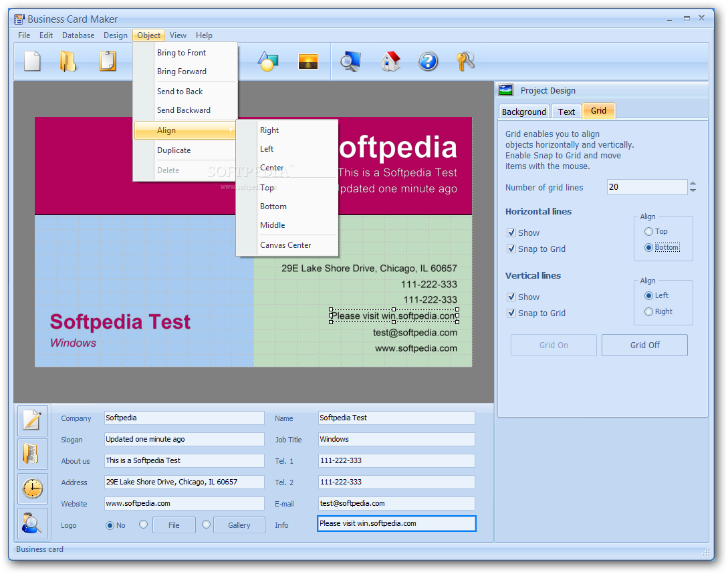Click the clock sidebar icon
Image resolution: width=728 pixels, height=574 pixels.
(33, 488)
